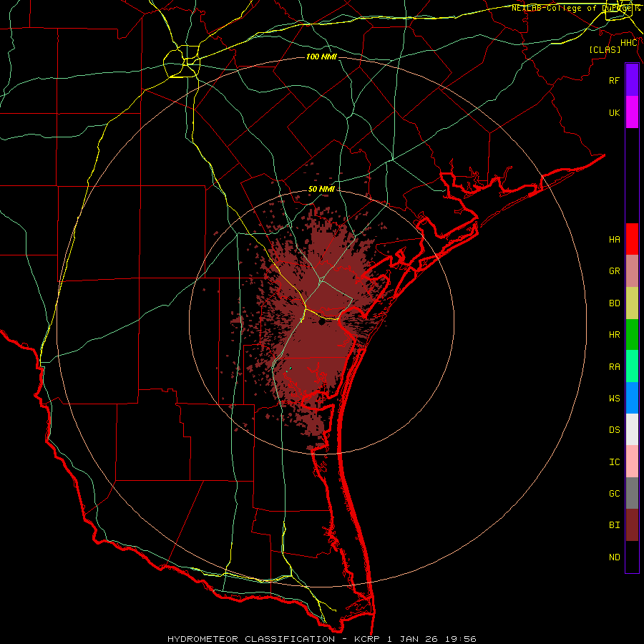Click the ND legend label

(x=614, y=557)
